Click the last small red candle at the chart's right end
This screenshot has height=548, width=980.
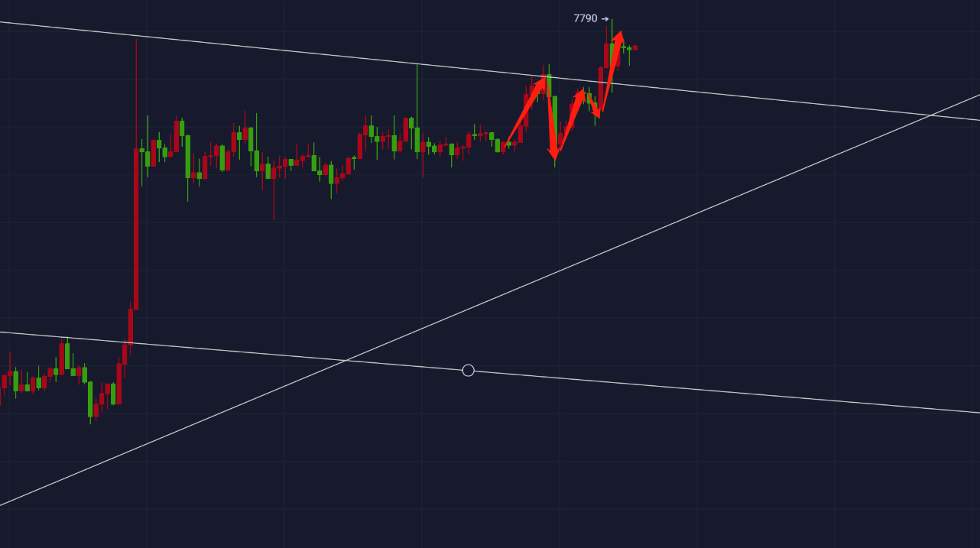point(634,47)
